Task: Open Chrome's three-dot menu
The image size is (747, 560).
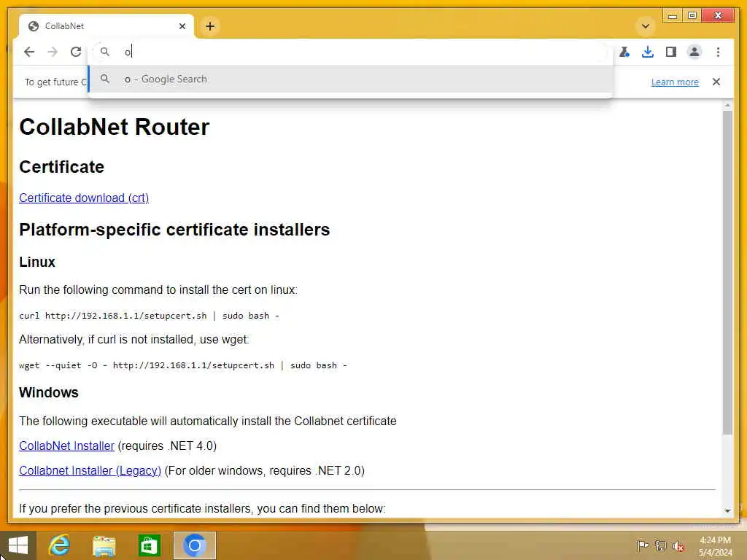Action: (718, 52)
